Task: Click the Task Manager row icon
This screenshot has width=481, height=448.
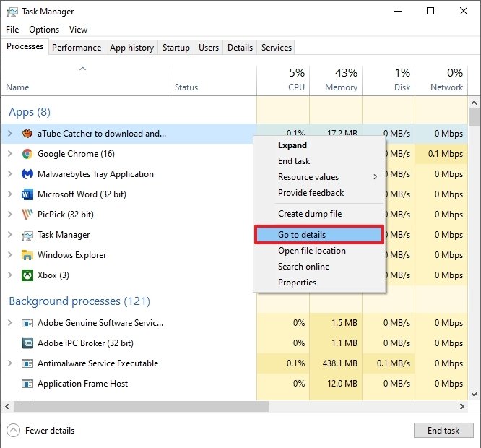Action: point(27,235)
